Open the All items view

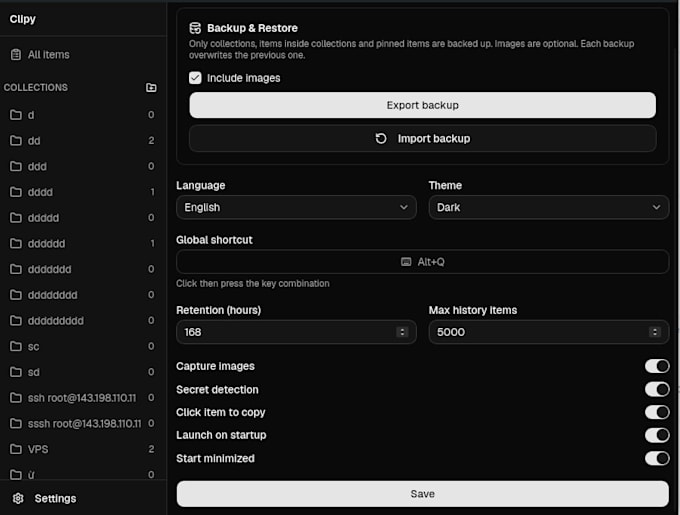coord(83,55)
